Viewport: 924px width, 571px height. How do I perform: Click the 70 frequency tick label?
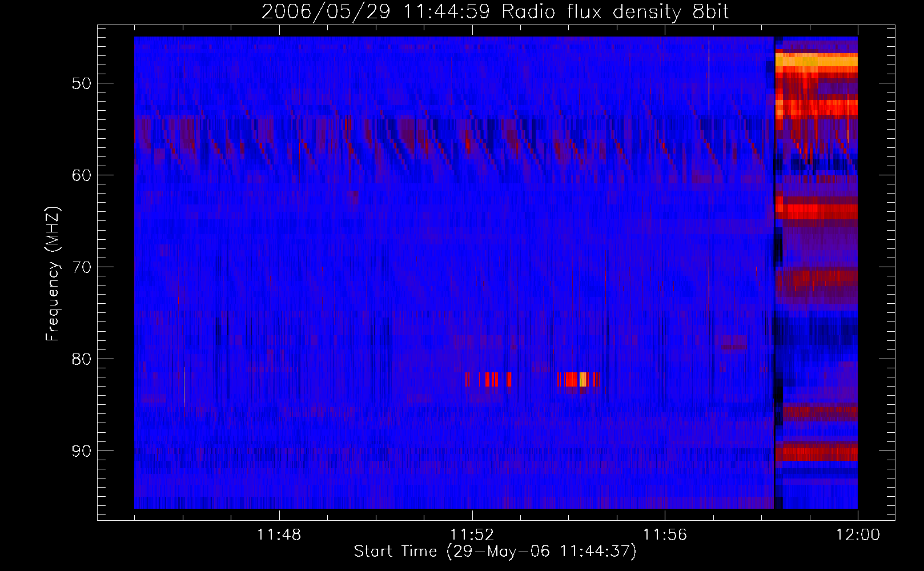pos(82,267)
